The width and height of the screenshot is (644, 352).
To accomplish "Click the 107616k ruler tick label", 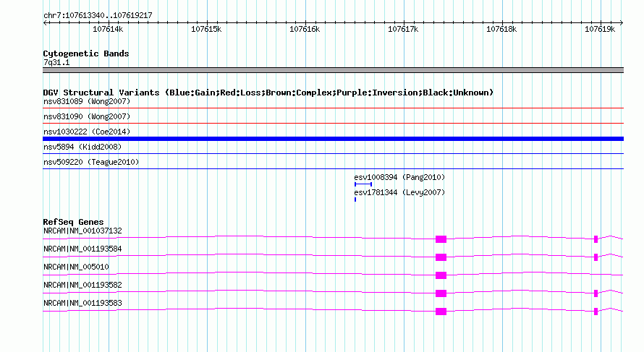I will point(305,29).
